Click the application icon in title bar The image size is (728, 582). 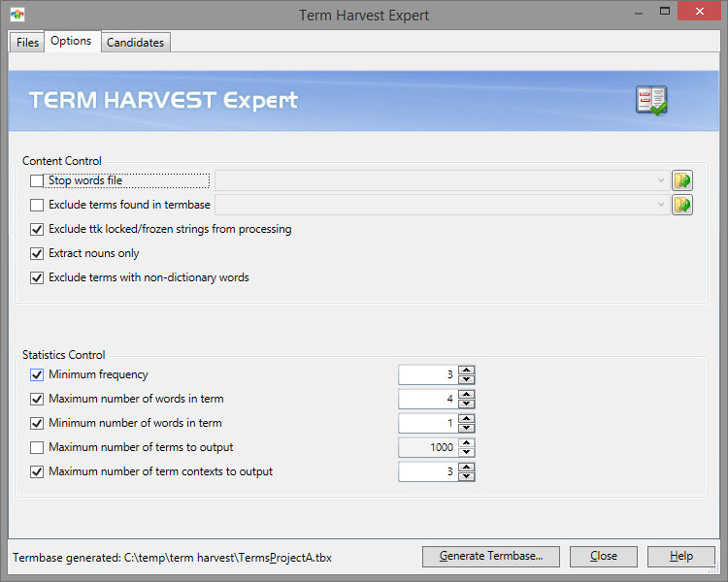[17, 15]
